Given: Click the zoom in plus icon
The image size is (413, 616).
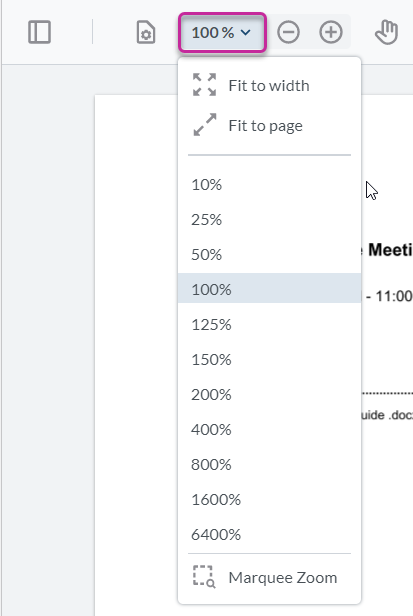Looking at the screenshot, I should [331, 32].
